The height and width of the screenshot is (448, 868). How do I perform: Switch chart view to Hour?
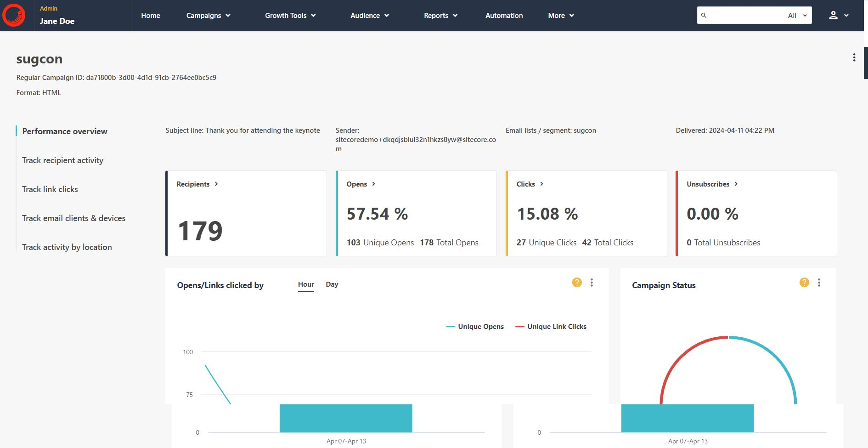(x=306, y=284)
